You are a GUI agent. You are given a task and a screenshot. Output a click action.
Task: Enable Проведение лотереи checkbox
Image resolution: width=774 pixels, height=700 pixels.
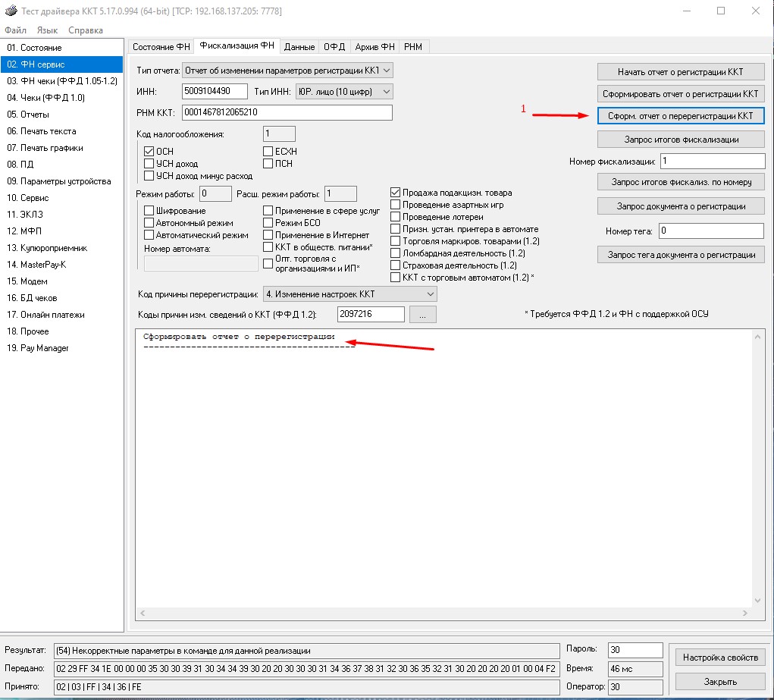(396, 217)
